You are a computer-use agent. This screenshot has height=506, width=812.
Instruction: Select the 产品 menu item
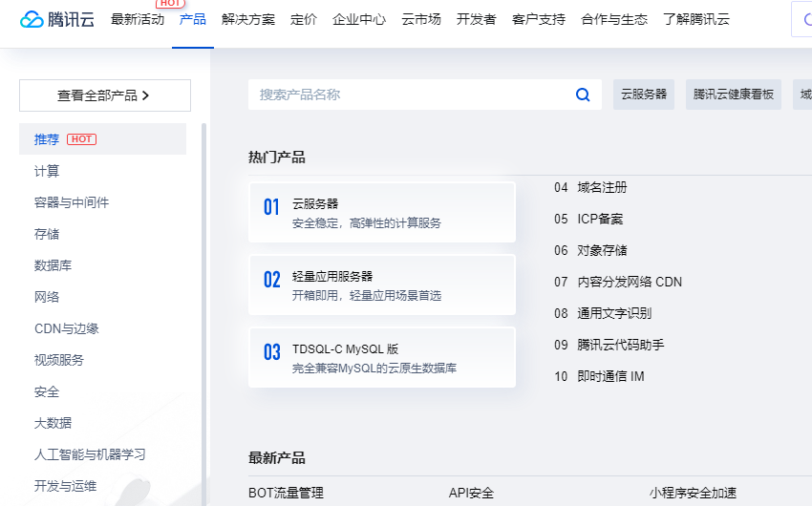(x=193, y=20)
